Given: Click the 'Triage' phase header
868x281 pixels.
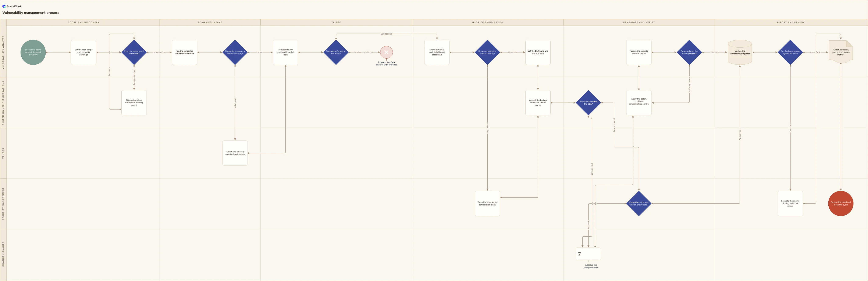Looking at the screenshot, I should click(336, 22).
